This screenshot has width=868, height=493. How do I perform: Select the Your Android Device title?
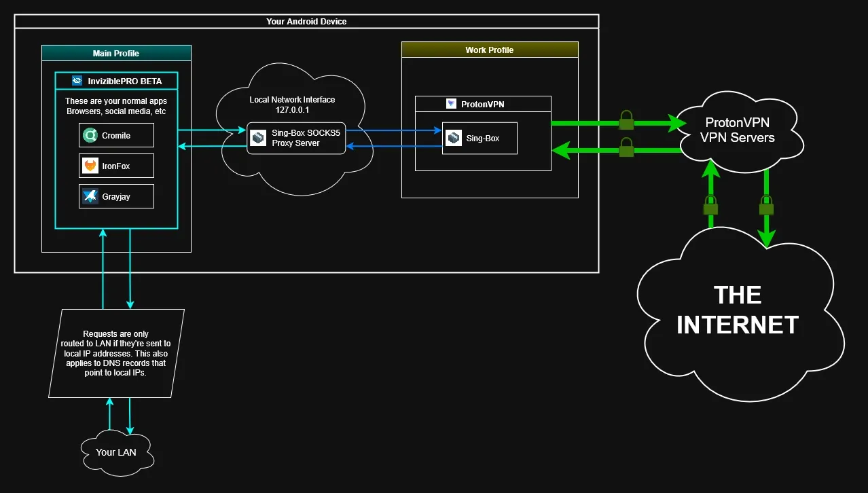(306, 22)
